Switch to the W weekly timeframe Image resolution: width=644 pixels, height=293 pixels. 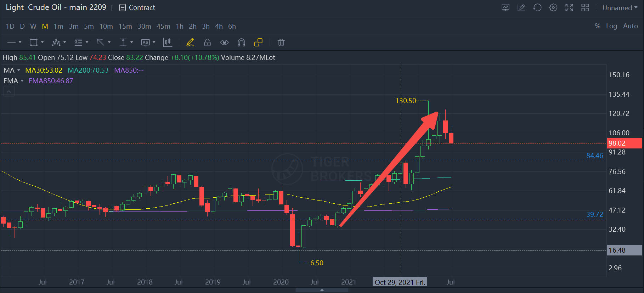pyautogui.click(x=33, y=26)
